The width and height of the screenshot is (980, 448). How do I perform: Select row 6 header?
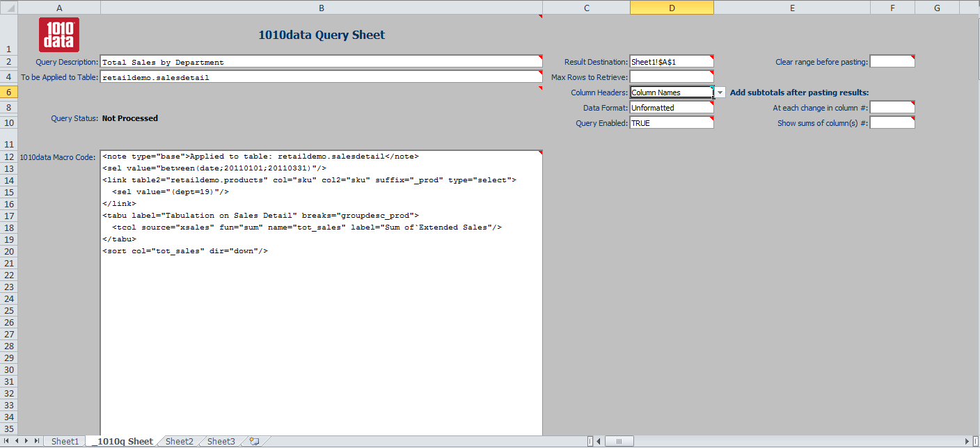click(x=8, y=93)
